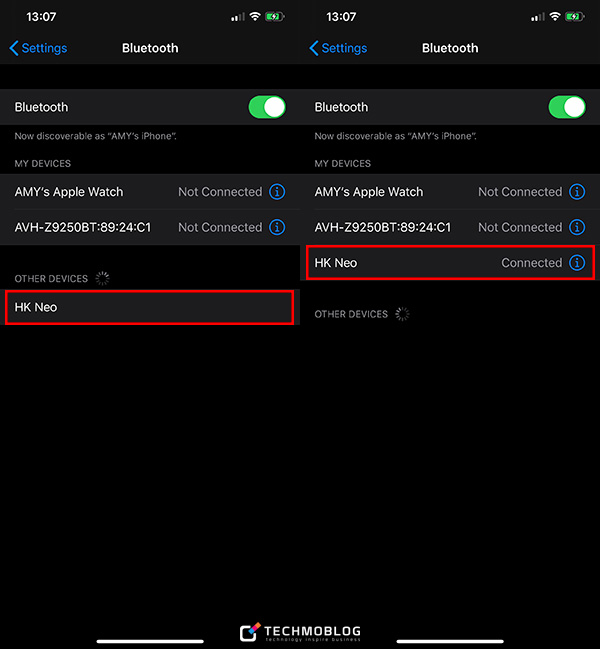Tap info icon for AMY's Apple Watch, right screen
The image size is (600, 649).
click(x=577, y=192)
